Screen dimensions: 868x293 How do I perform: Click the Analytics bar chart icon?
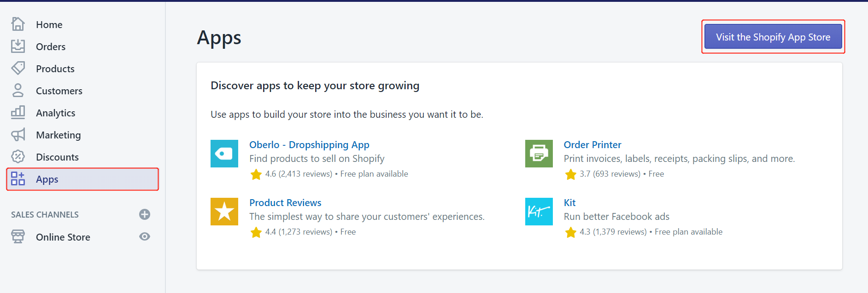pyautogui.click(x=18, y=112)
